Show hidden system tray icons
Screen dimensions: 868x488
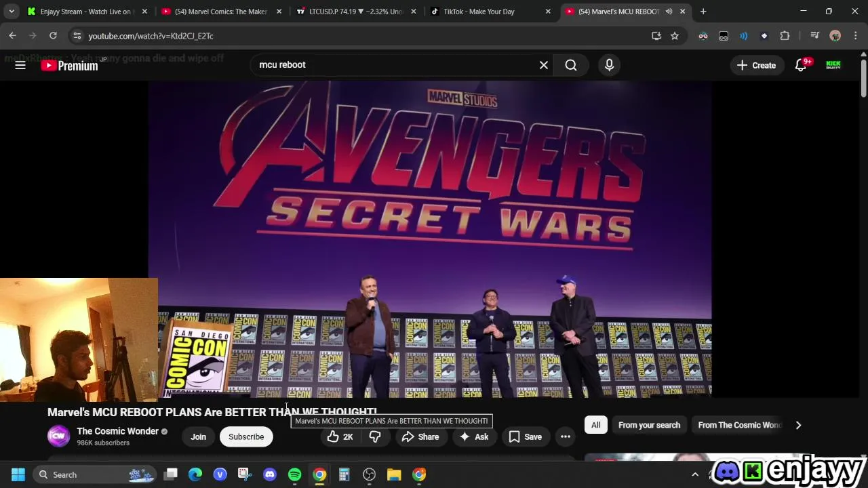(x=694, y=474)
